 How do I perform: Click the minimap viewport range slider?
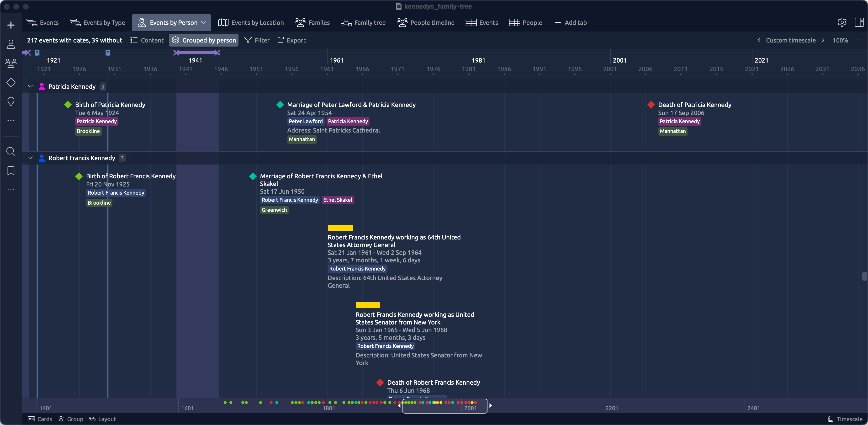(x=445, y=406)
